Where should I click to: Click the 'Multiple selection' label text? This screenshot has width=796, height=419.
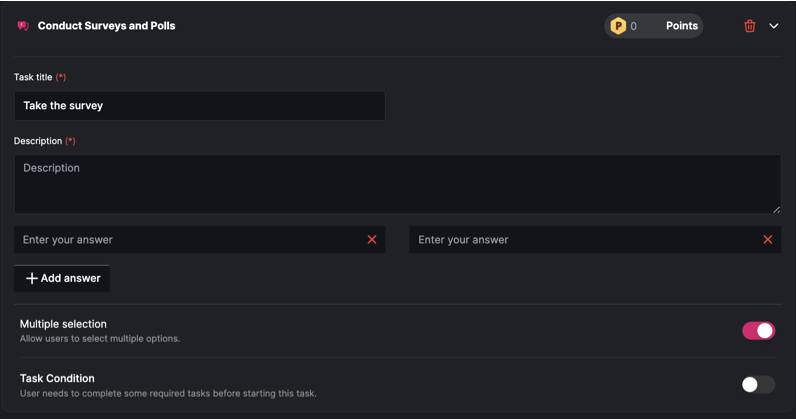(x=63, y=324)
